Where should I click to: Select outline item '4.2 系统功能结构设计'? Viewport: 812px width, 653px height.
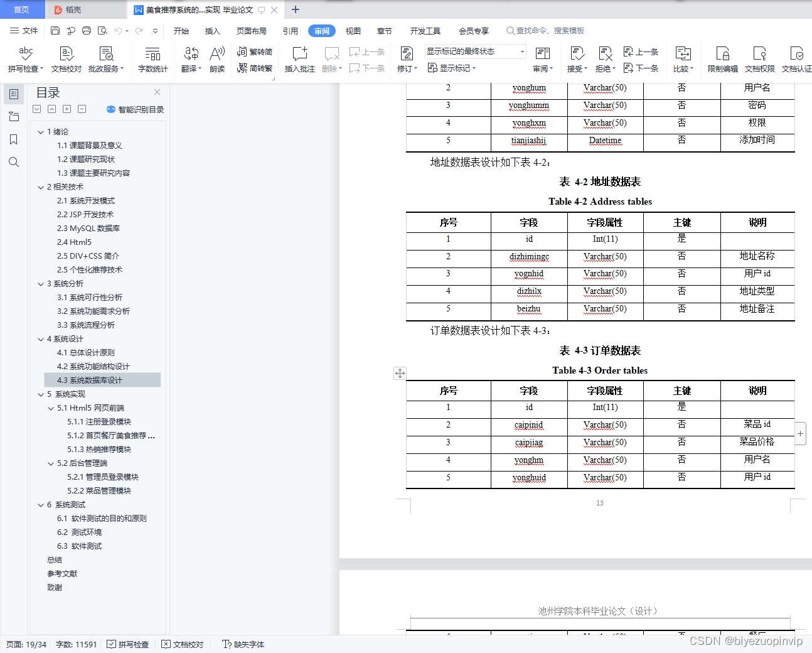(x=93, y=367)
